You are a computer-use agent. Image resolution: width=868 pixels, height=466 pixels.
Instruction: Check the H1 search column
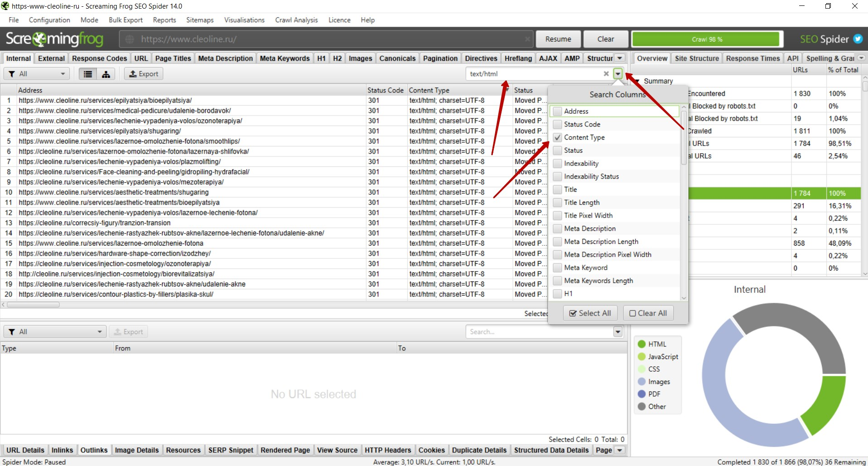[x=557, y=294]
